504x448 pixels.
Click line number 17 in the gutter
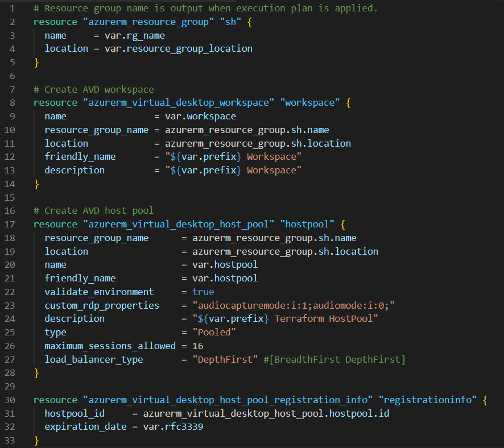[x=10, y=224]
